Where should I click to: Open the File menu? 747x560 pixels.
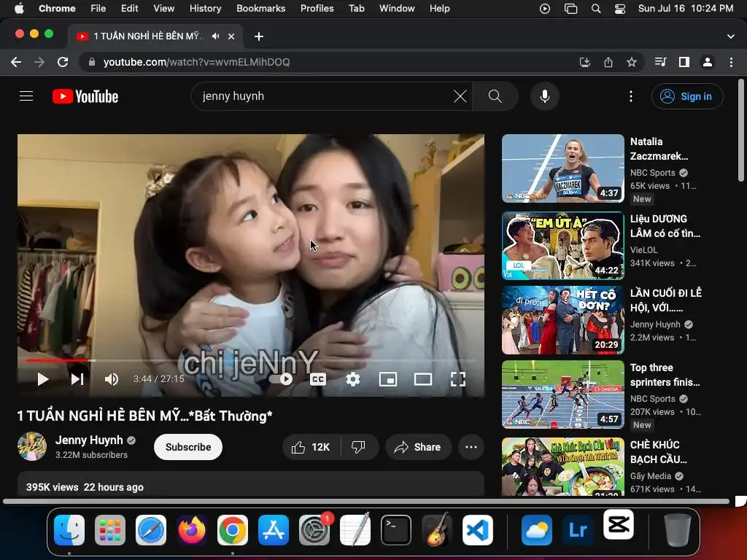pyautogui.click(x=98, y=8)
